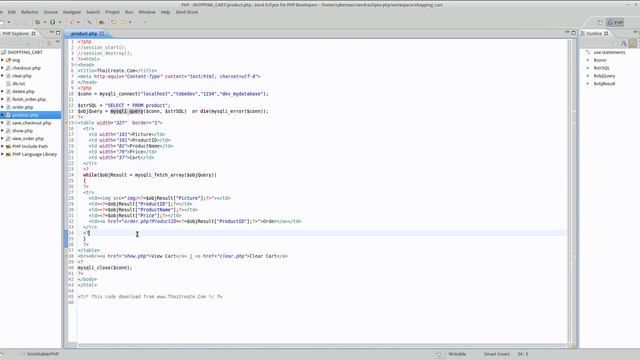Click the Outline sort icon
The image size is (640, 360).
[x=624, y=43]
